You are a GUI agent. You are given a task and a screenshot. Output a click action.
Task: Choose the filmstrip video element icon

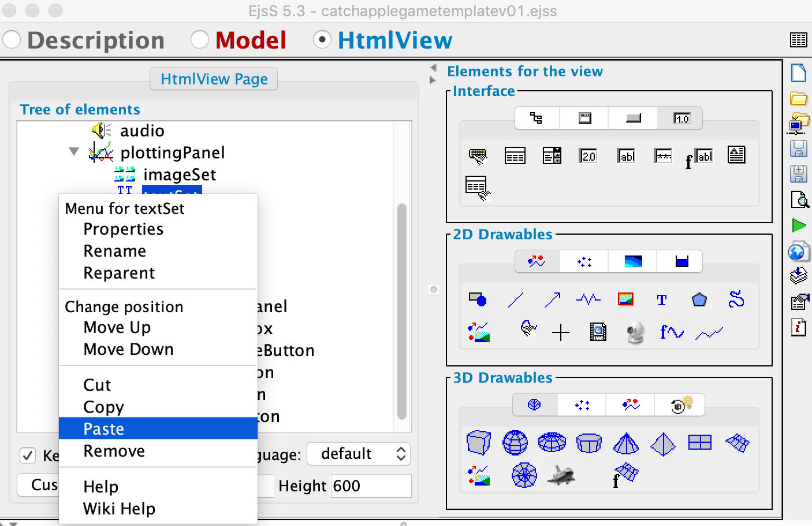point(598,332)
